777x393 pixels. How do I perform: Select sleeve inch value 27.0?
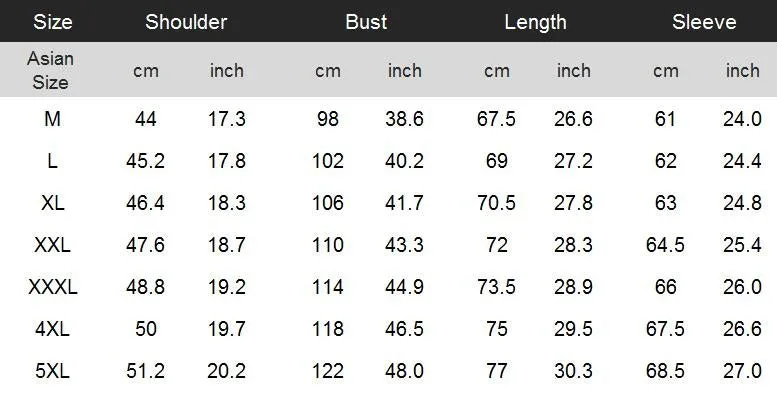coord(742,371)
